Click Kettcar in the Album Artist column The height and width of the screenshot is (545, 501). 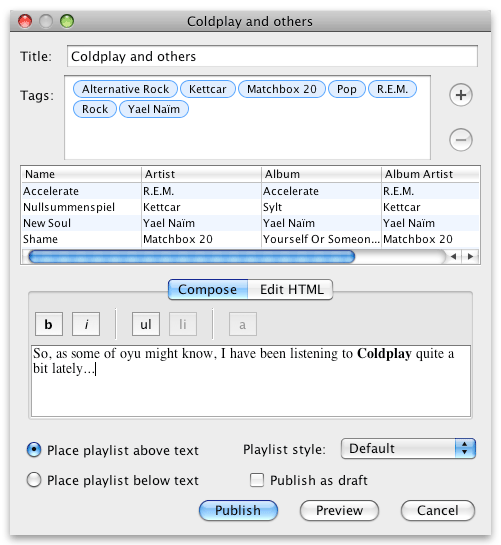click(x=430, y=207)
